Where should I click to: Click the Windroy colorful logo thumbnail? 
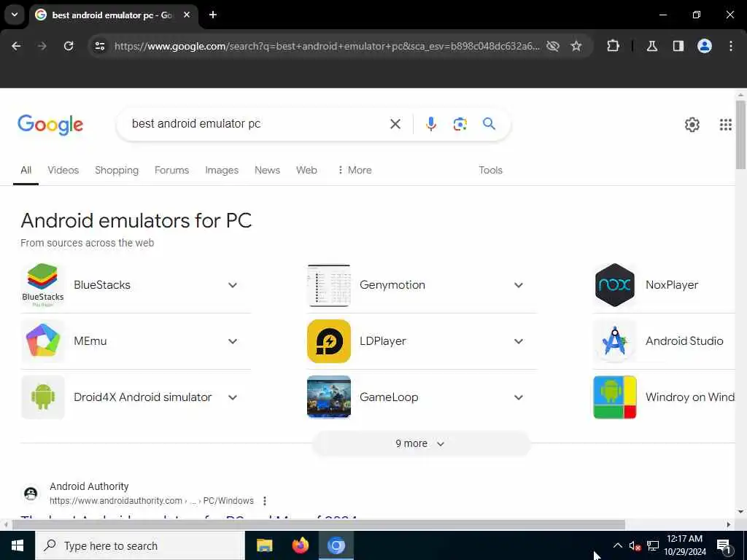(x=614, y=397)
